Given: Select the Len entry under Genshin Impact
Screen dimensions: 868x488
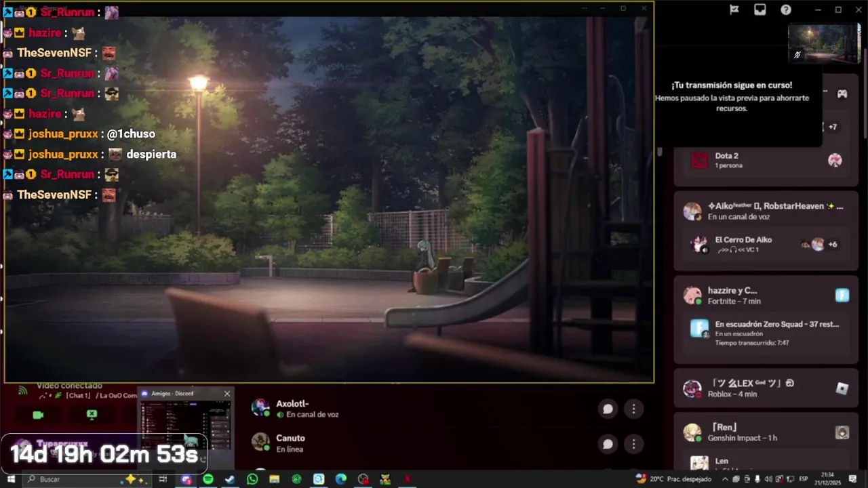Looking at the screenshot, I should click(766, 463).
